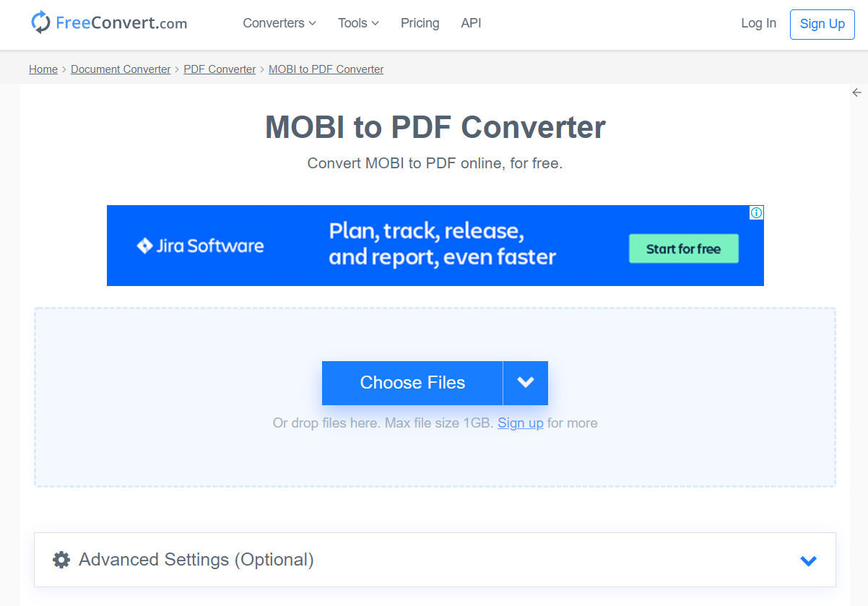Screen dimensions: 868x606
Task: Open the Choose Files source dropdown arrow
Action: pos(525,383)
